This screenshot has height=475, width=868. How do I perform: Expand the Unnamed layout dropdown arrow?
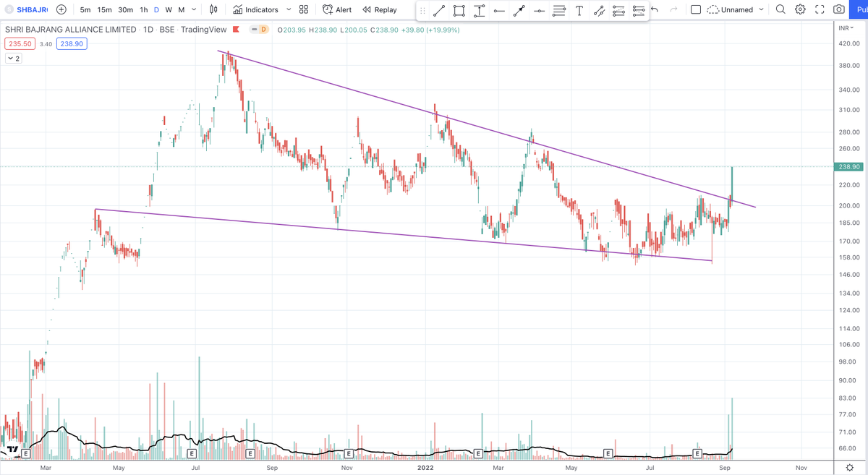pyautogui.click(x=762, y=9)
